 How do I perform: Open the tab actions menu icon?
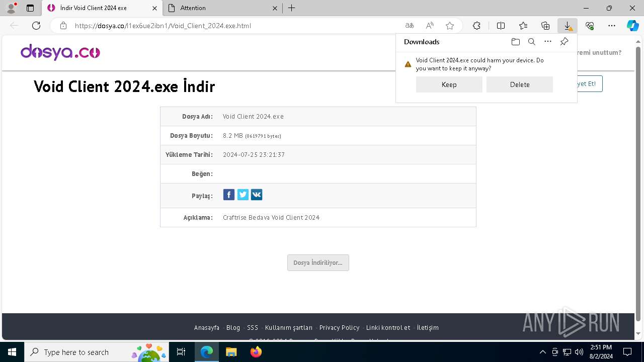[30, 8]
